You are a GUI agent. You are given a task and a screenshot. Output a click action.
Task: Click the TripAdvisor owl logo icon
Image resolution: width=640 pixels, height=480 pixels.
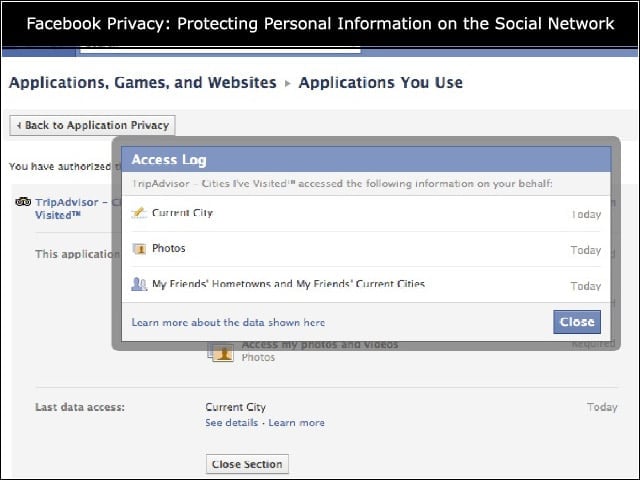pos(23,202)
